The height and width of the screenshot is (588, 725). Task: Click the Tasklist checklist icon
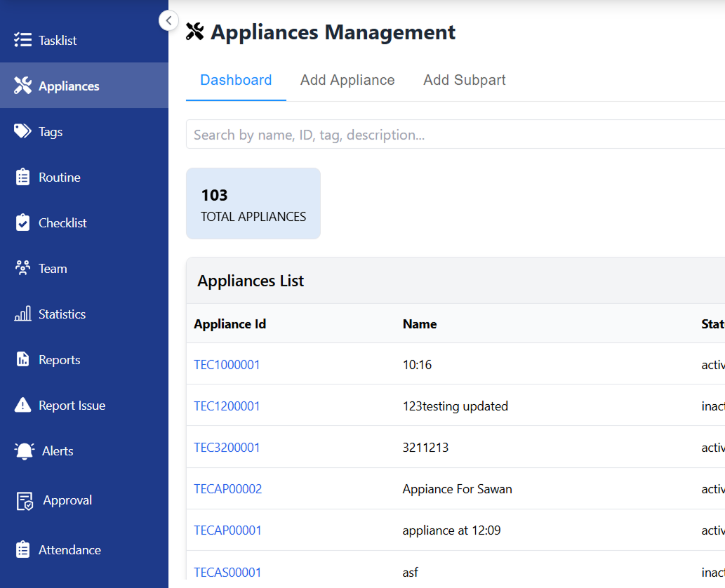pos(22,40)
